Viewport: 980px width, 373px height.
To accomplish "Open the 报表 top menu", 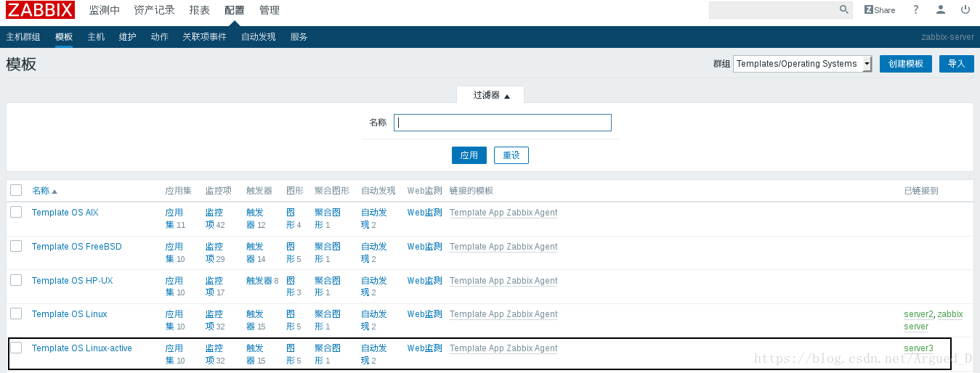I will 199,10.
